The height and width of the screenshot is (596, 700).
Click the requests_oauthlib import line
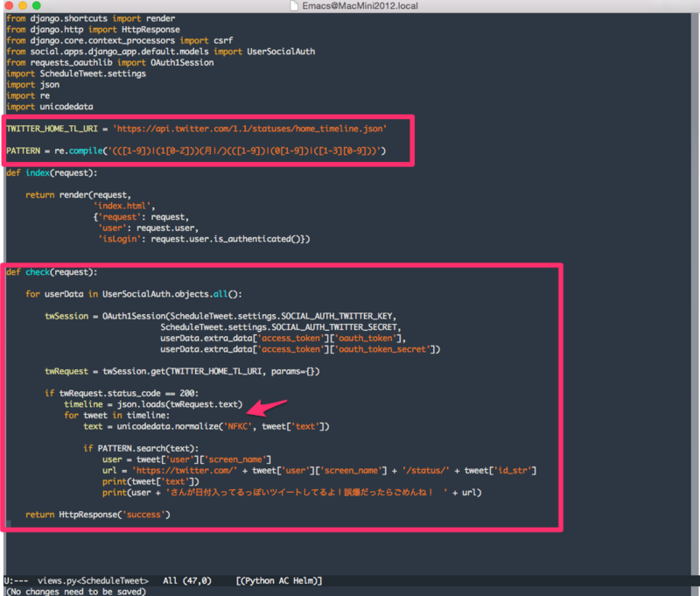(110, 62)
